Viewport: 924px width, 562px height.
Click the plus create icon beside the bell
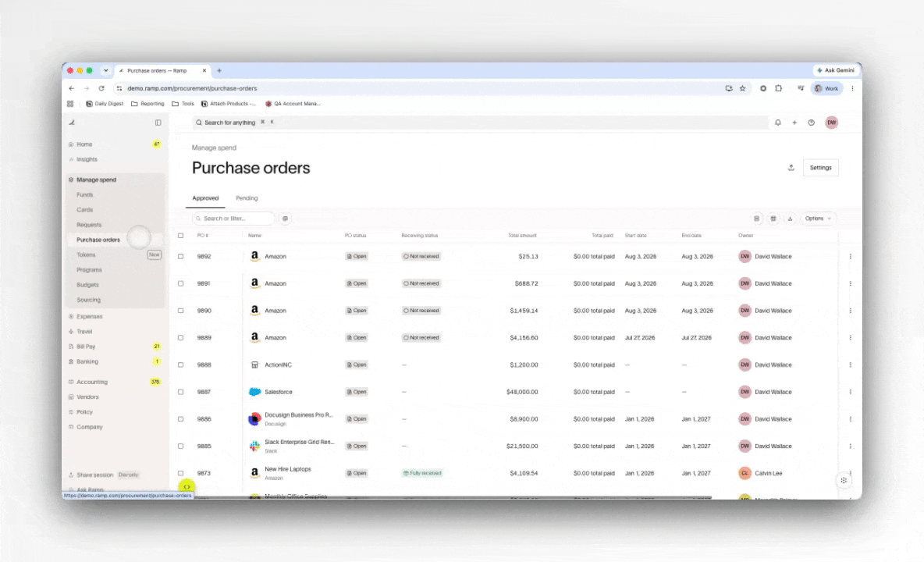click(794, 123)
